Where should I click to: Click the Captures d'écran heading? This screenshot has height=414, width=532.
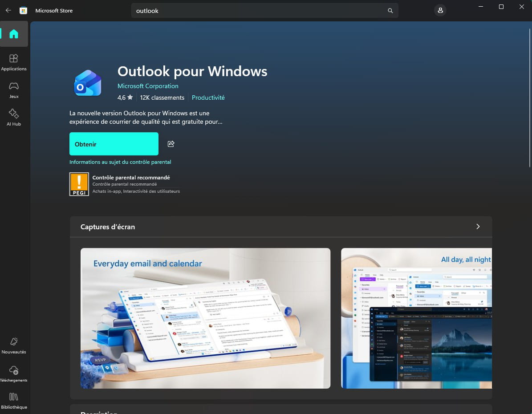click(x=108, y=227)
